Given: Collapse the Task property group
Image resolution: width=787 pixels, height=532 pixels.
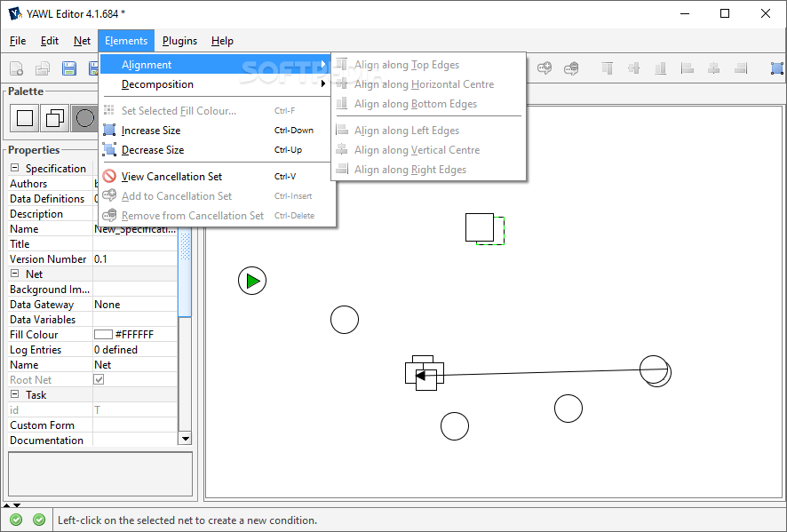Looking at the screenshot, I should [14, 394].
